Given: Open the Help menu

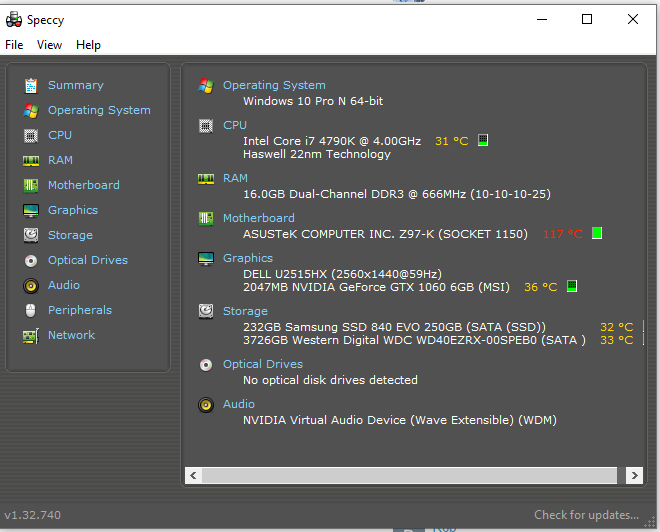Looking at the screenshot, I should coord(88,45).
